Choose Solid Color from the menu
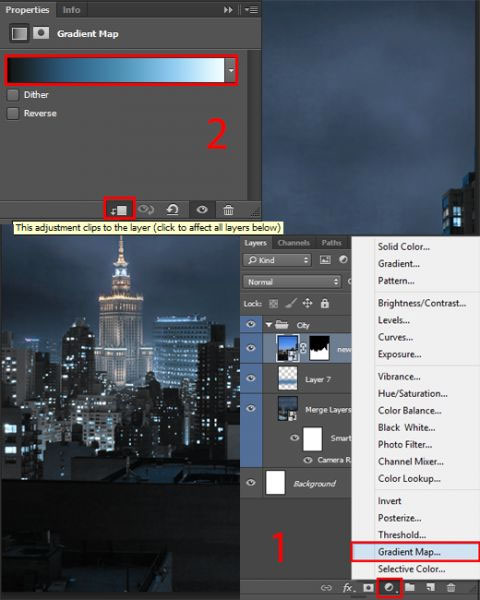 [x=403, y=247]
